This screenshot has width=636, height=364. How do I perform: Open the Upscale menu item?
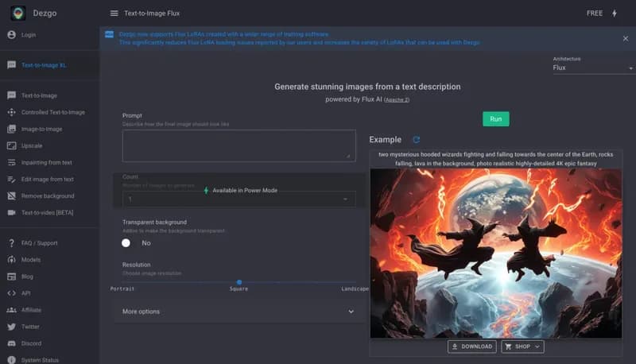coord(32,145)
